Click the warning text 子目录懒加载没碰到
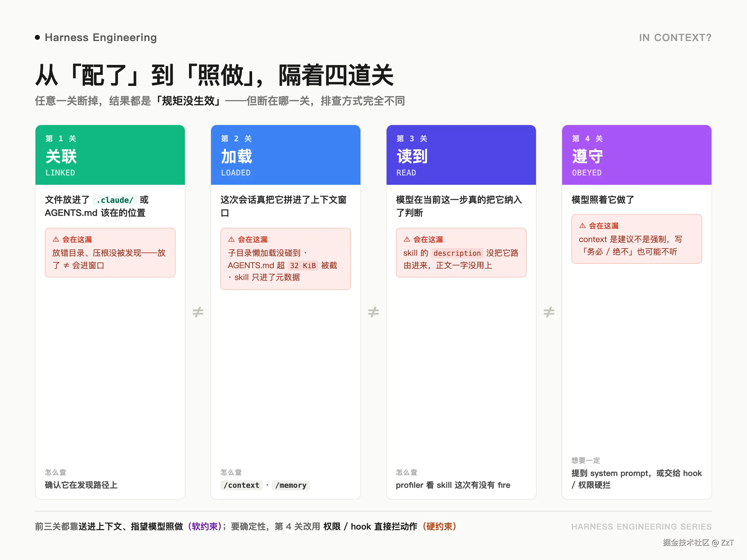747x560 pixels. (264, 253)
